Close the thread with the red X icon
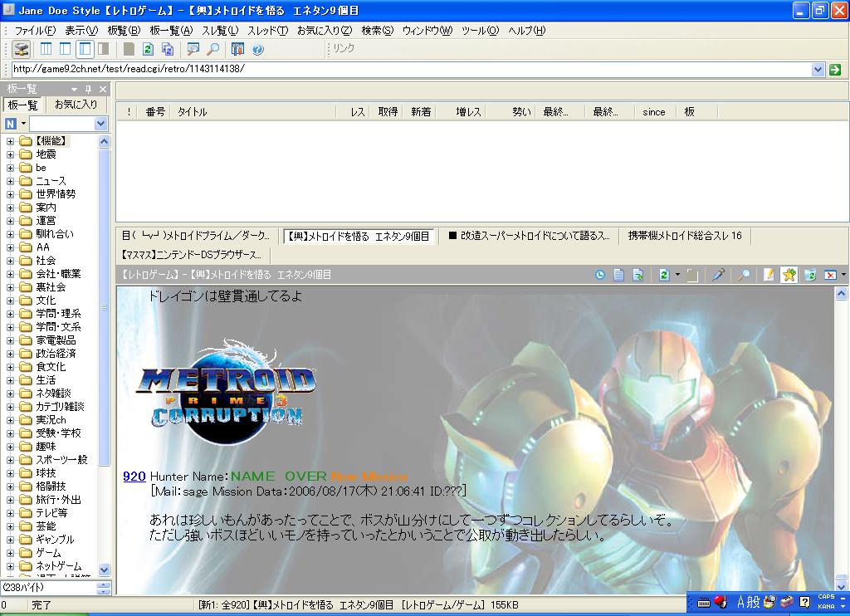Screen dimensions: 850x616 [x=830, y=275]
